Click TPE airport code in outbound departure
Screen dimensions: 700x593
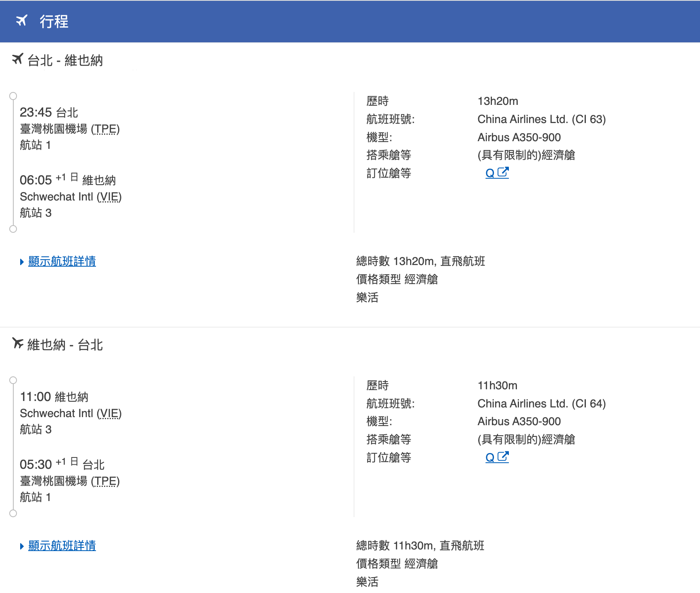click(x=105, y=129)
